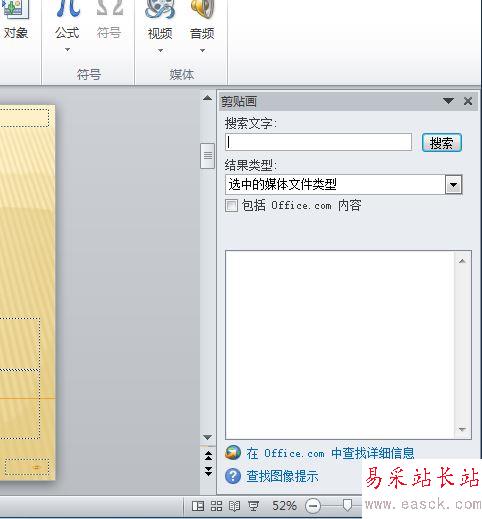Start Slide Show view icon

(253, 506)
